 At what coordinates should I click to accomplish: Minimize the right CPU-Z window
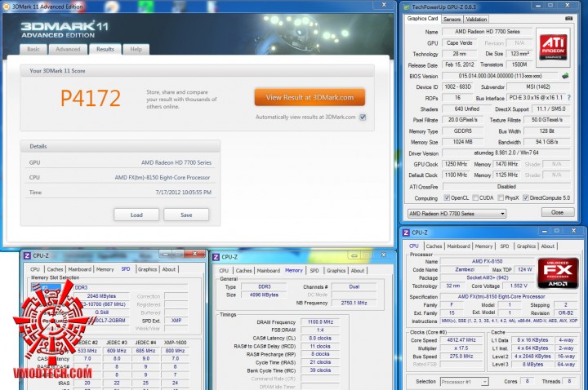544,232
